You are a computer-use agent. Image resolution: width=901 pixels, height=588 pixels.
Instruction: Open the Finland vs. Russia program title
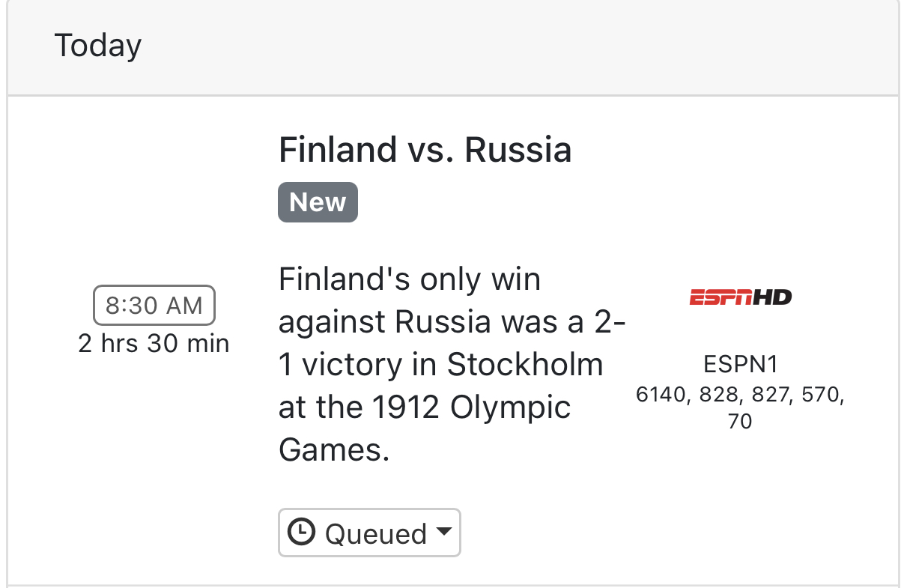coord(425,150)
